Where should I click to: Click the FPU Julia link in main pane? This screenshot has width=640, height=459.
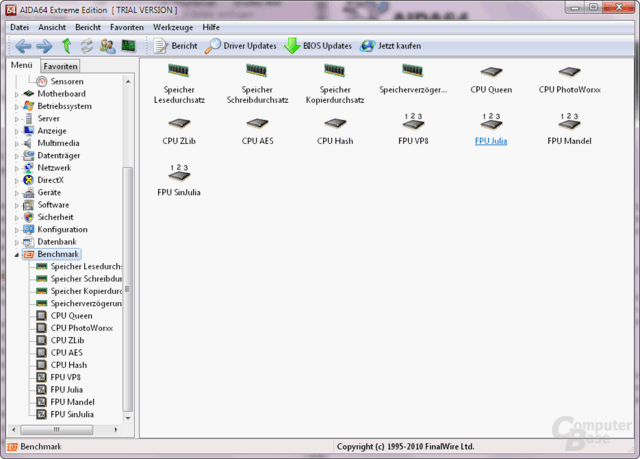pyautogui.click(x=491, y=141)
